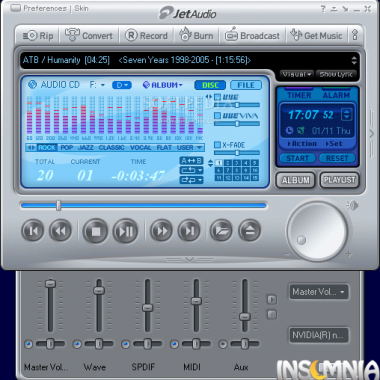Switch to DISC mode

click(210, 85)
